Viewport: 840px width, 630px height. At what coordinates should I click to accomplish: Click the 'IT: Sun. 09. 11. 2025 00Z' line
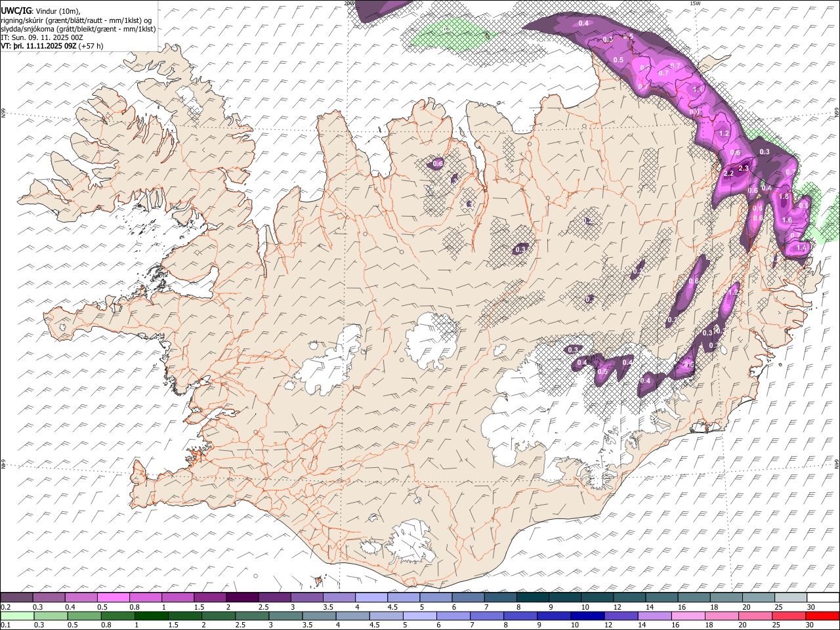pyautogui.click(x=42, y=37)
